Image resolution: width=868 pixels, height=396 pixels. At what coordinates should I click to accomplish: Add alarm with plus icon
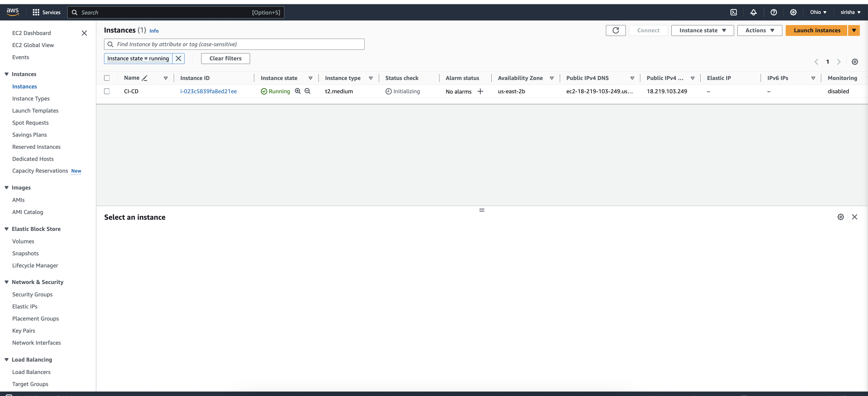[480, 91]
